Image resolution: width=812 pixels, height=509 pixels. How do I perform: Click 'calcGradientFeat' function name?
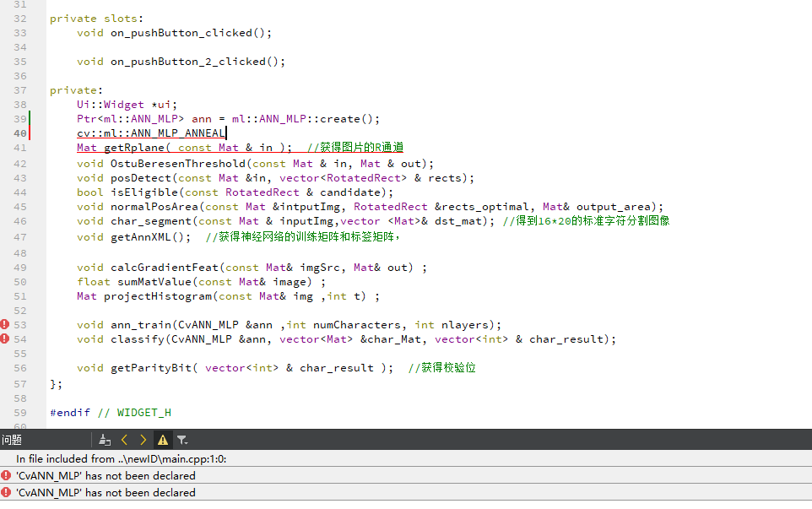click(164, 268)
